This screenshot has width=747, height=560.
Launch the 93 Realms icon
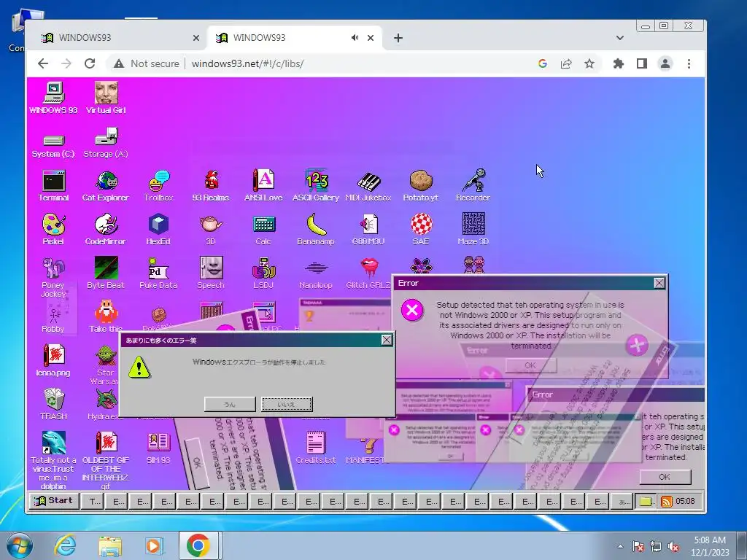(x=211, y=181)
